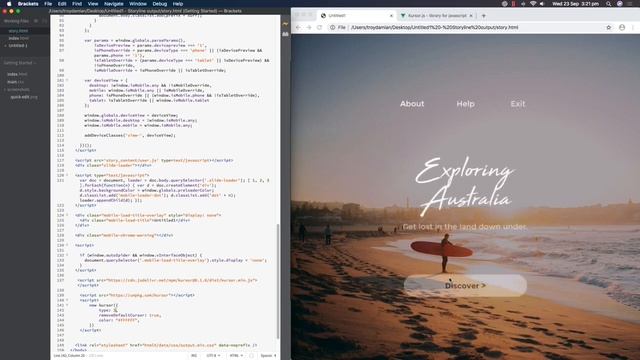Open the File menu
The width and height of the screenshot is (640, 360).
[x=48, y=4]
